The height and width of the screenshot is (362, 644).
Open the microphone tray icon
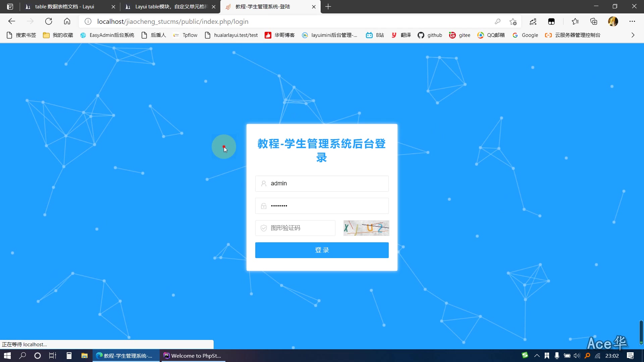pyautogui.click(x=557, y=356)
